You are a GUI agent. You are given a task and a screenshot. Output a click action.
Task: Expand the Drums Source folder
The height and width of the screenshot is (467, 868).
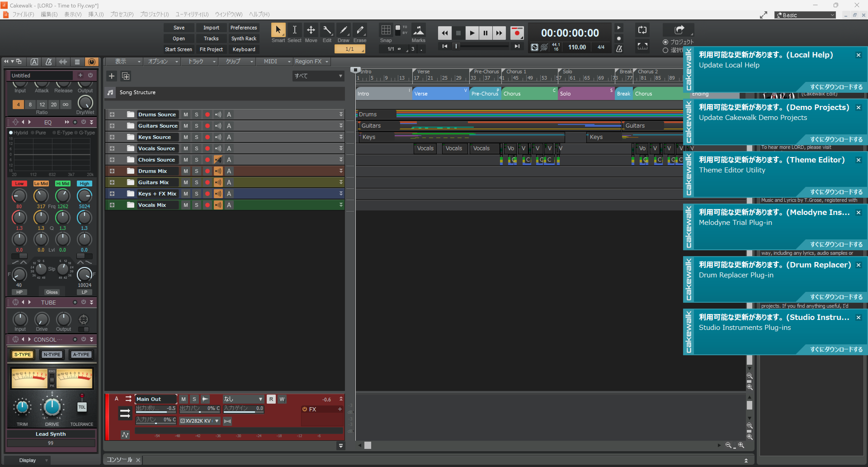112,115
